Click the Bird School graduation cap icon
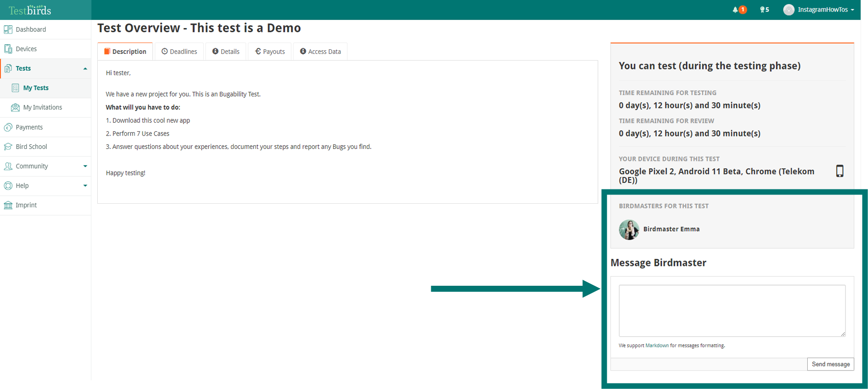 tap(8, 147)
